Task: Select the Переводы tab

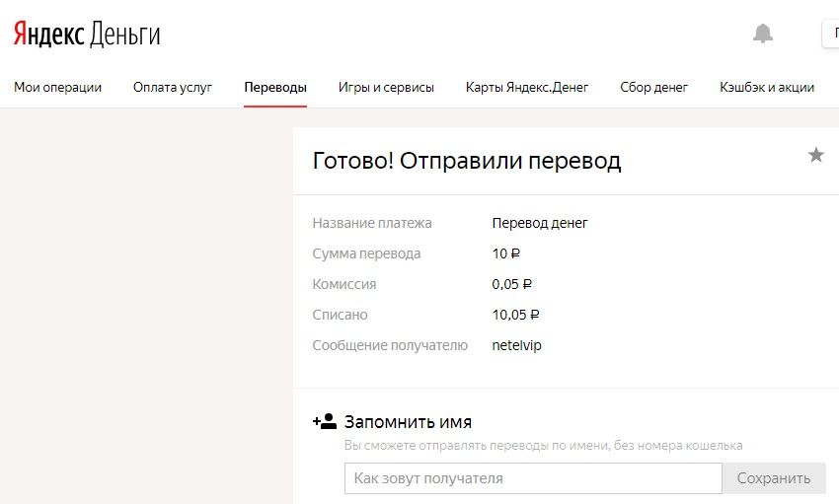Action: click(275, 87)
